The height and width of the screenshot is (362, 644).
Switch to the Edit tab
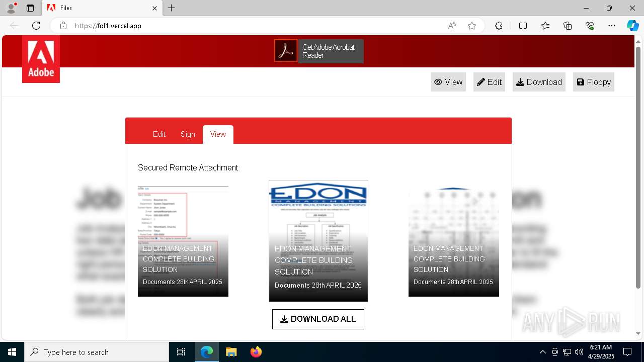click(x=159, y=134)
